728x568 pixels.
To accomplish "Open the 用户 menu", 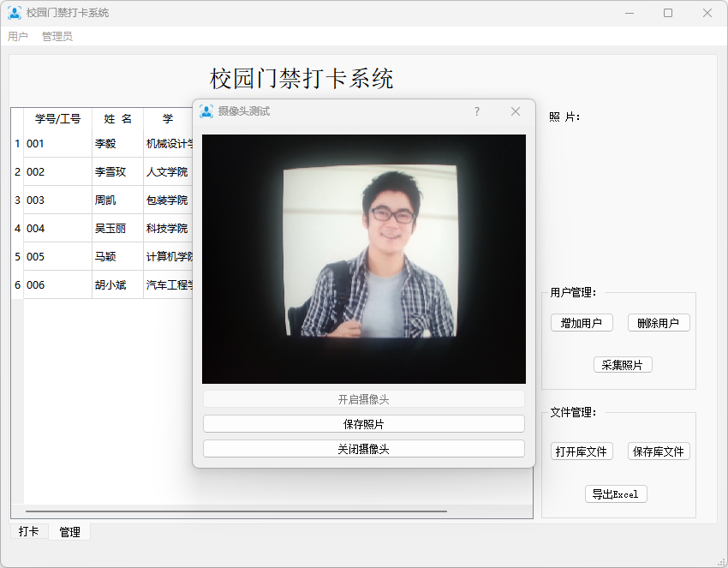I will [x=18, y=37].
